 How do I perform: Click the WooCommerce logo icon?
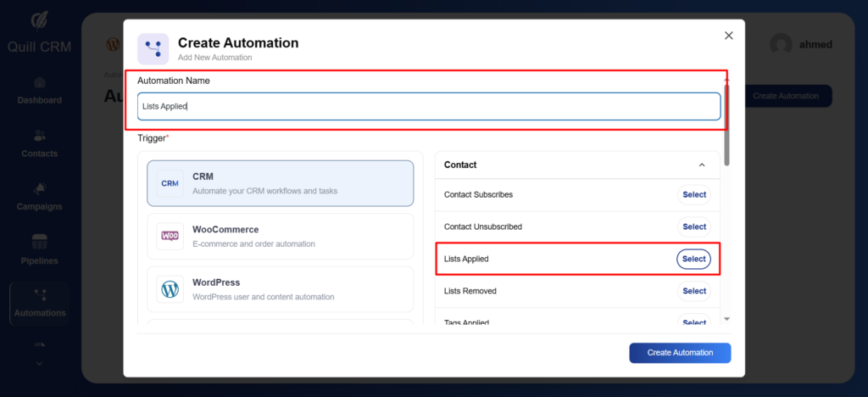click(x=170, y=236)
